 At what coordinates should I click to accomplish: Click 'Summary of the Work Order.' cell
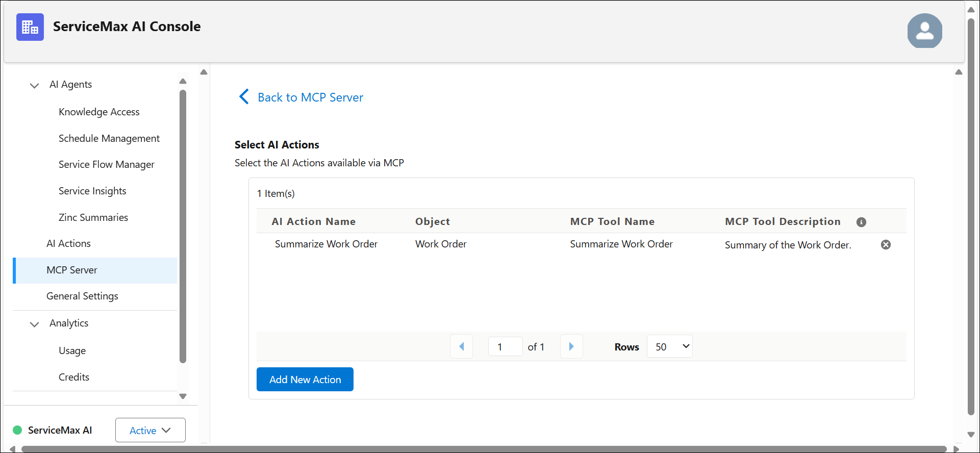pos(788,245)
